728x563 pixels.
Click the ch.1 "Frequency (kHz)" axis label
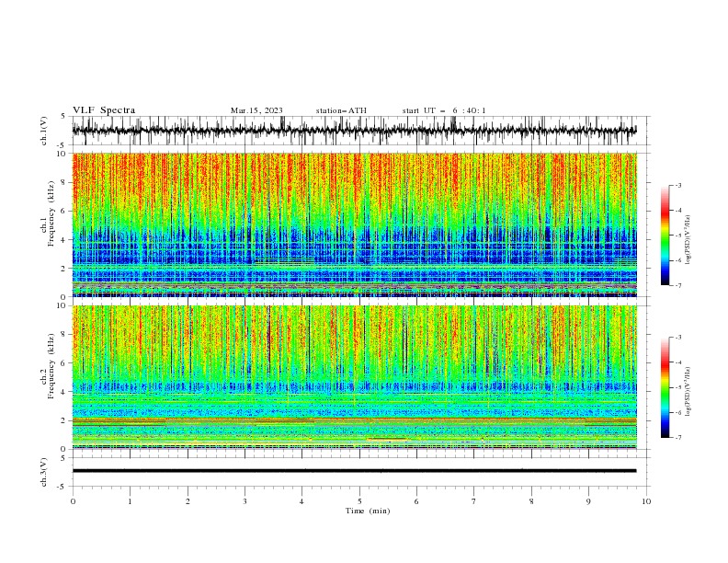pos(51,213)
